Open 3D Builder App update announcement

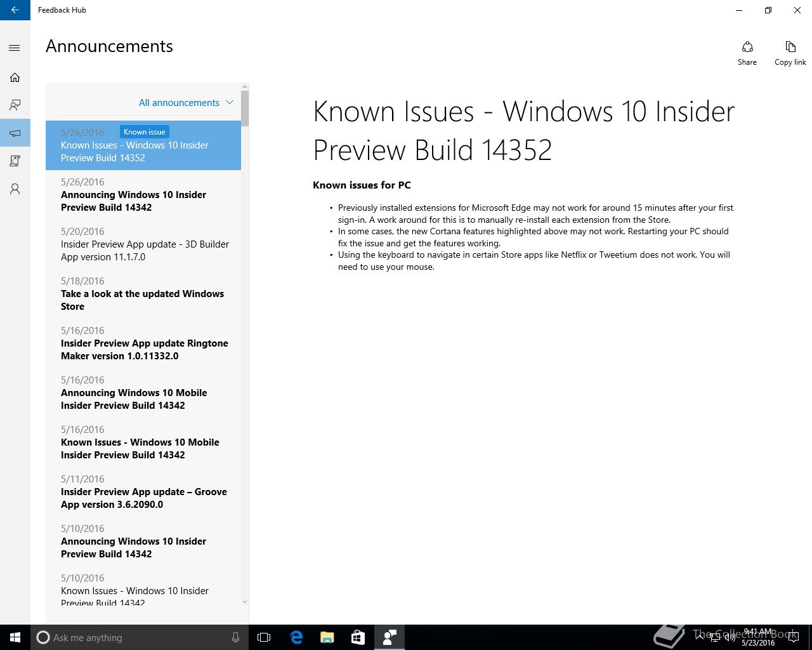click(x=143, y=244)
